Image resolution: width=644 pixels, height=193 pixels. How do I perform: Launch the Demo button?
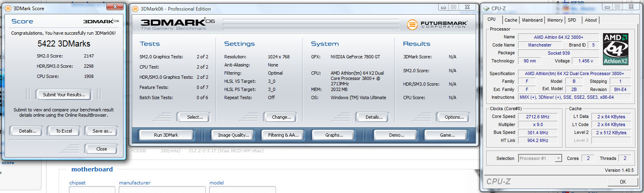396,135
